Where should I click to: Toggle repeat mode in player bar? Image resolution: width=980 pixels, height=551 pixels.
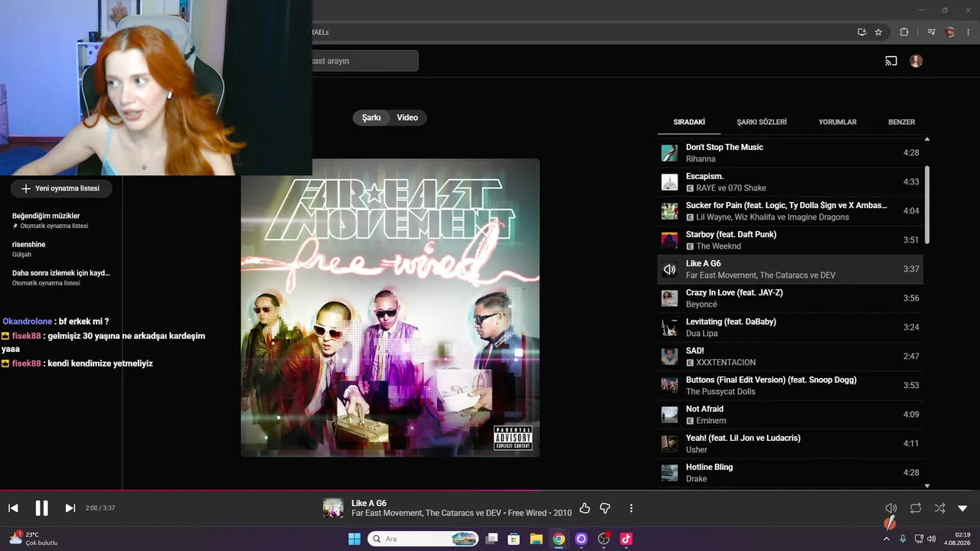(x=916, y=508)
